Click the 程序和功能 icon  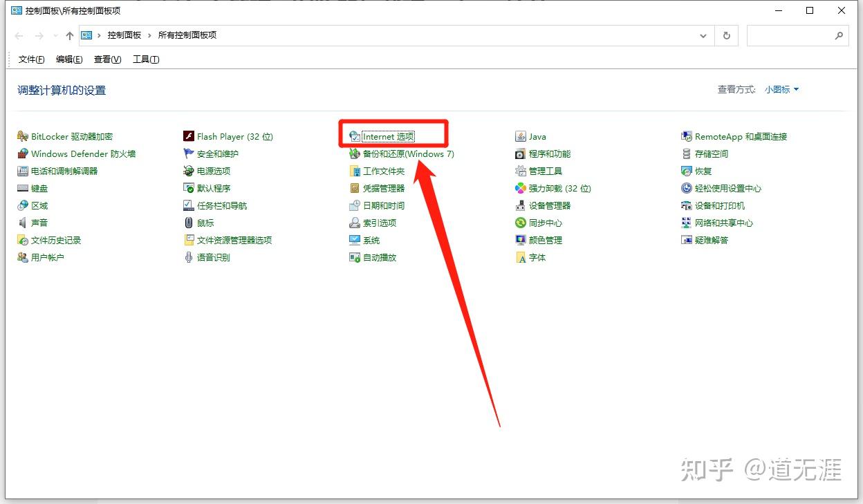coord(521,154)
